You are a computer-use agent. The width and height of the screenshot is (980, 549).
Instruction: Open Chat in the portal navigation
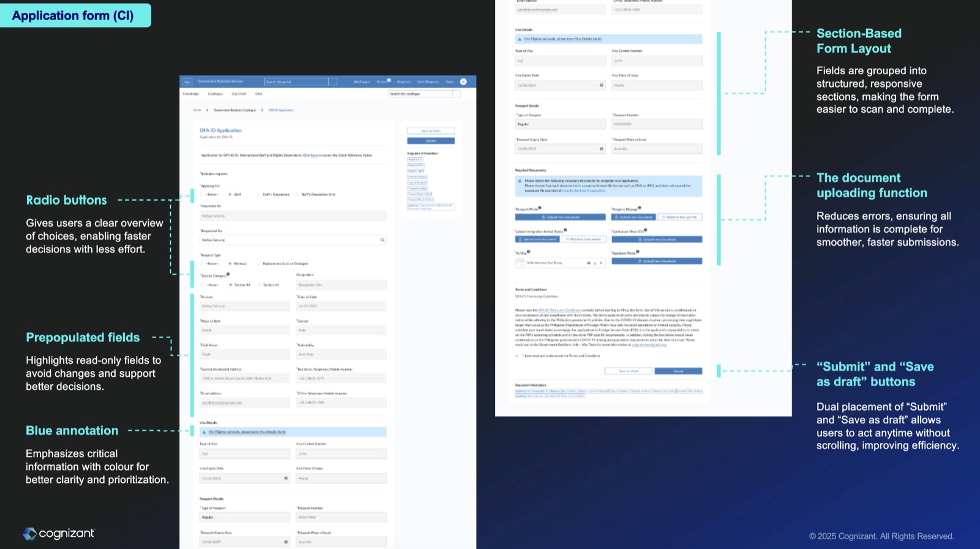pos(258,94)
